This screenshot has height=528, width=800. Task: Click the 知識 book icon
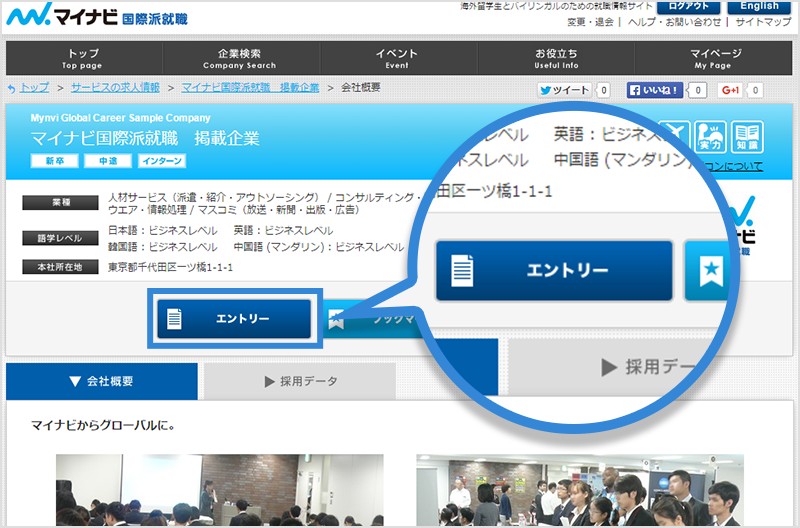click(x=747, y=137)
